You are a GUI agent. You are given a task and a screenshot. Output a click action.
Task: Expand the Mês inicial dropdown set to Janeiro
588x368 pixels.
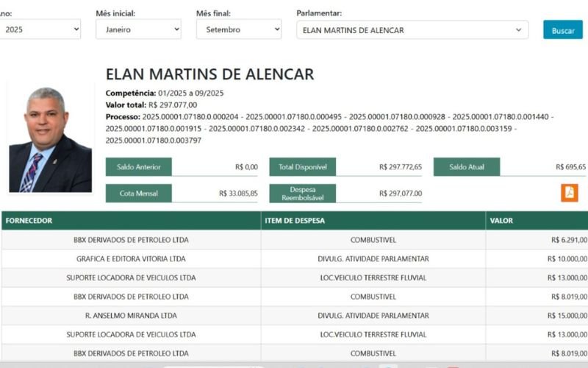pos(138,29)
